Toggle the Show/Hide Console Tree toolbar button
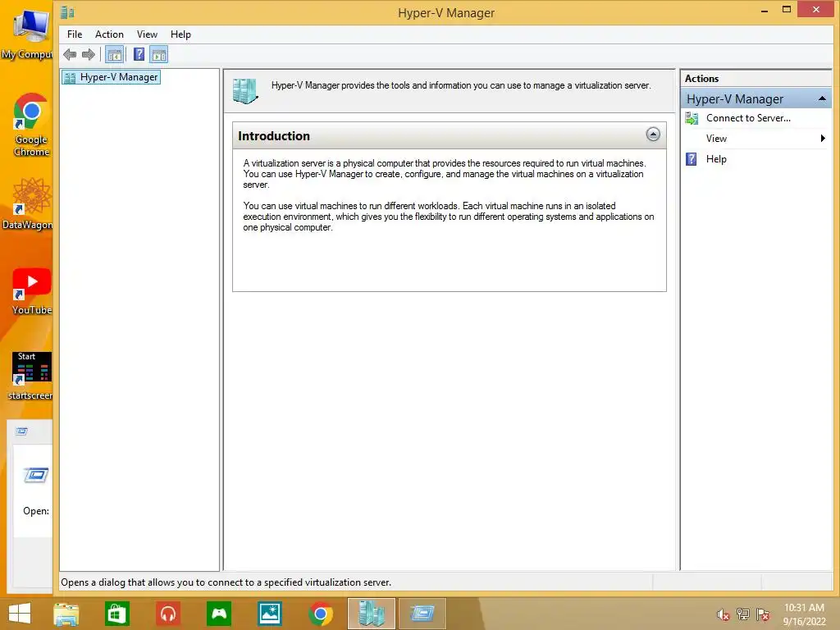 115,54
